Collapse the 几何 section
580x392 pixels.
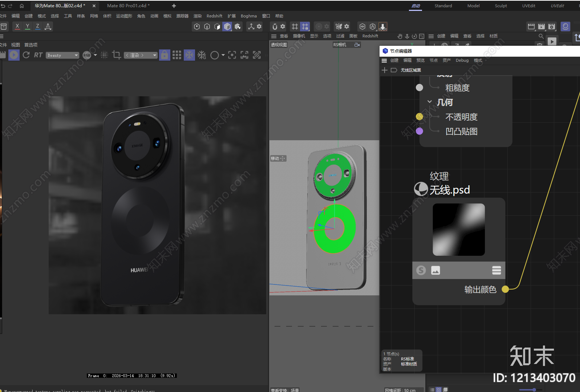click(430, 102)
